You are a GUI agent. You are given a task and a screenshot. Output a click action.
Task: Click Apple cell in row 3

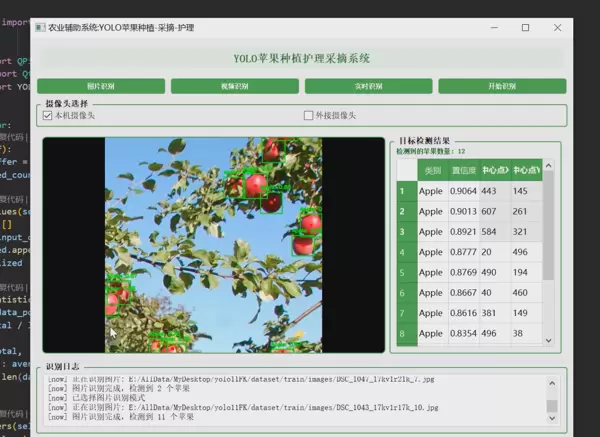(431, 232)
